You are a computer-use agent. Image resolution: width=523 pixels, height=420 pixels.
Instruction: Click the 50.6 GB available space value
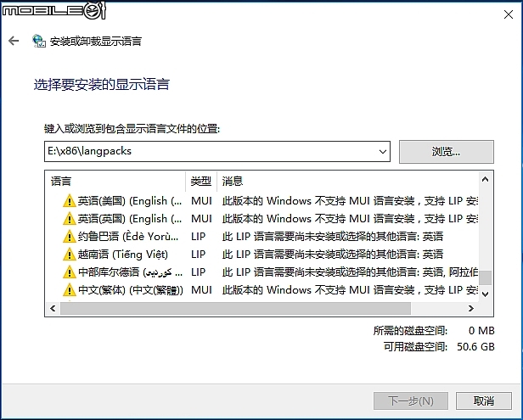click(475, 347)
